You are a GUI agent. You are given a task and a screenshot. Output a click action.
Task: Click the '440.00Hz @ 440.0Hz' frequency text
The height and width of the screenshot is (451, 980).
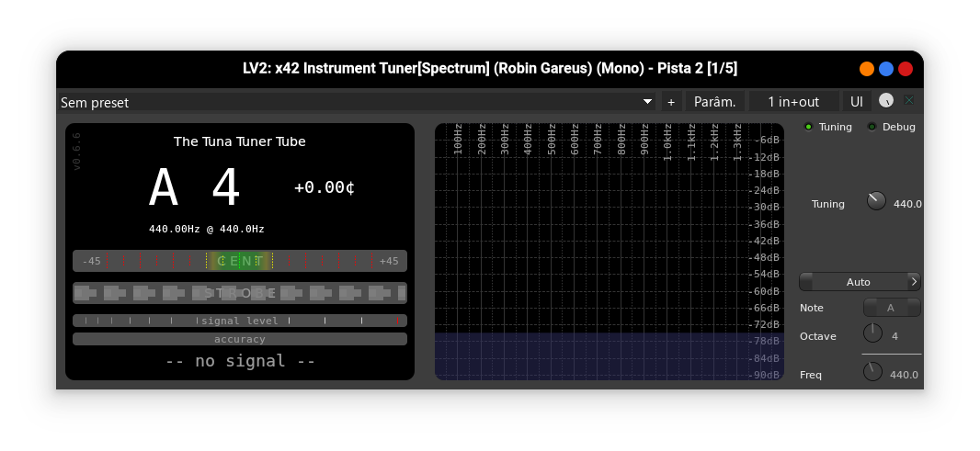coord(206,230)
